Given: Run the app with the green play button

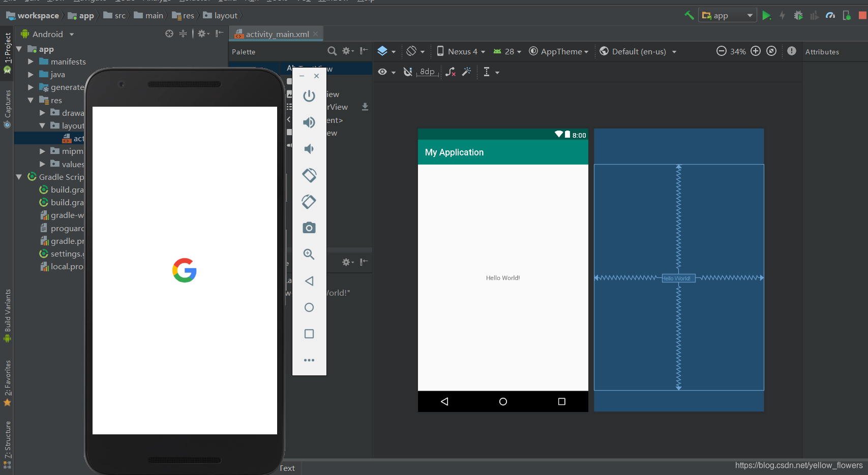Looking at the screenshot, I should [766, 15].
